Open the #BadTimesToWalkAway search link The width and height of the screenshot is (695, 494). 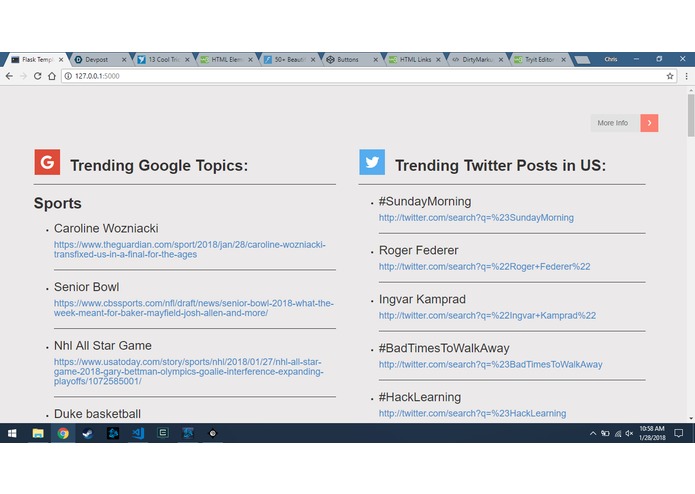490,365
